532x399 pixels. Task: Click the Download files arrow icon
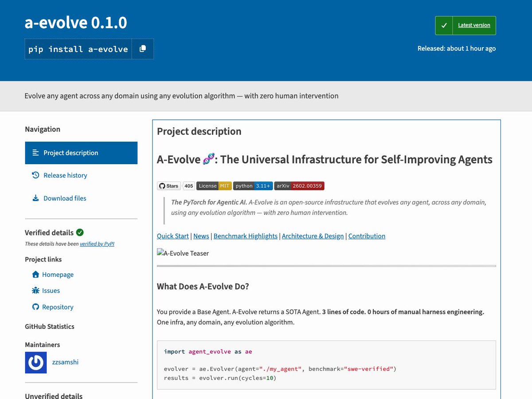pyautogui.click(x=36, y=198)
